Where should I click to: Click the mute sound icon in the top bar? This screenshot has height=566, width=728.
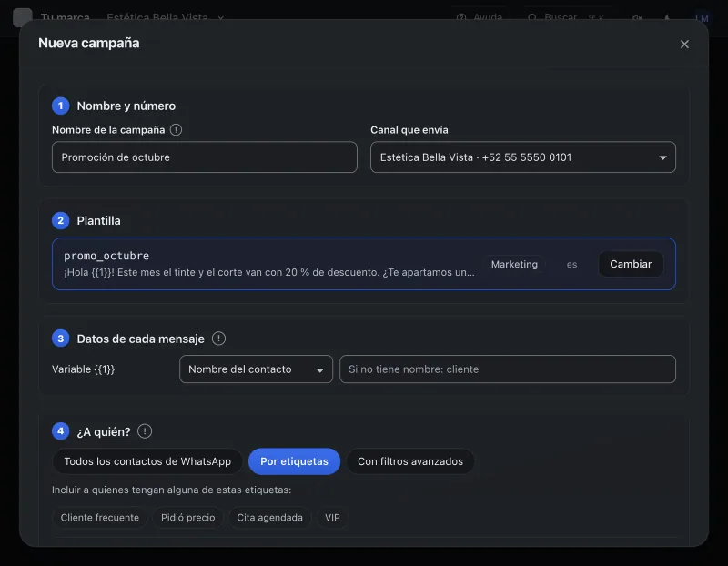pos(637,17)
